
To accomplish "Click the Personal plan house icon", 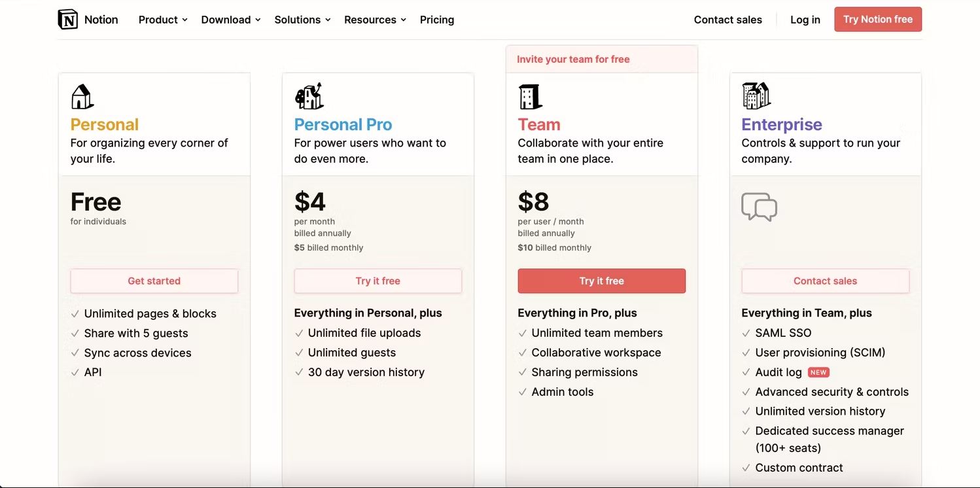I will click(82, 97).
